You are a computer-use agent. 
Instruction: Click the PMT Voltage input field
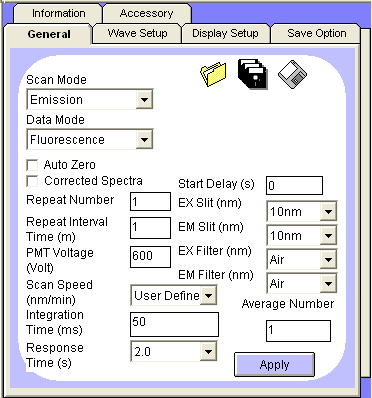point(150,257)
